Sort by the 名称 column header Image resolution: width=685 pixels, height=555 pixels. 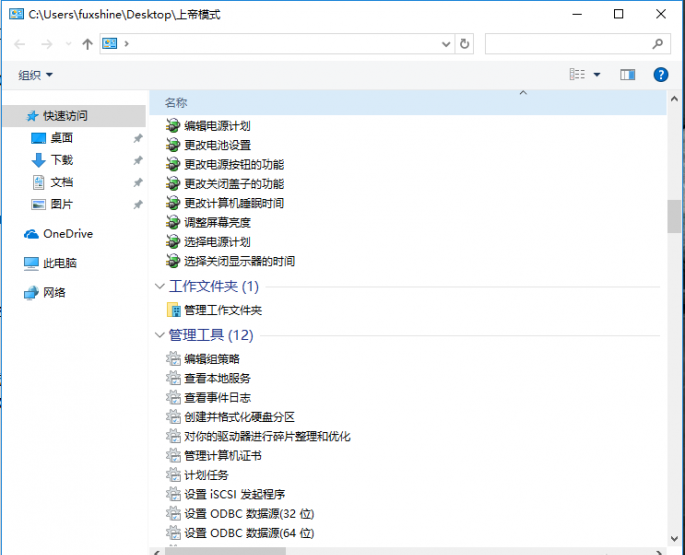pos(176,103)
